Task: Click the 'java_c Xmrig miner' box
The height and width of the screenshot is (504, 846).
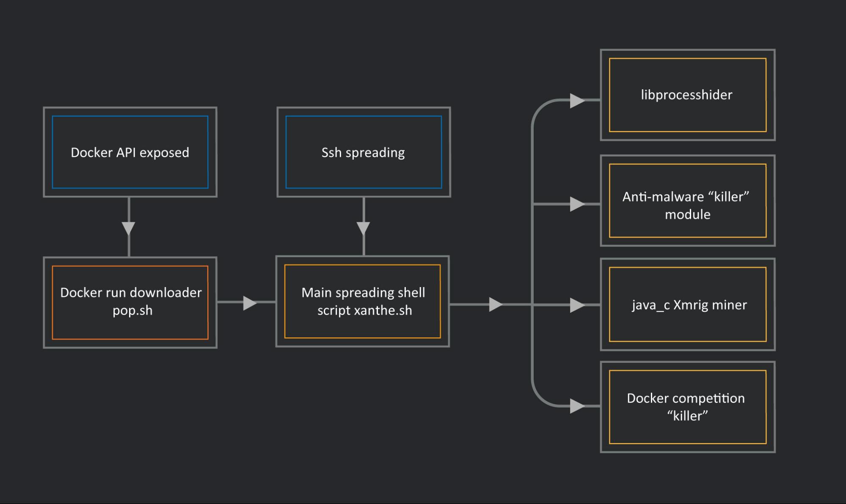Action: click(x=687, y=304)
